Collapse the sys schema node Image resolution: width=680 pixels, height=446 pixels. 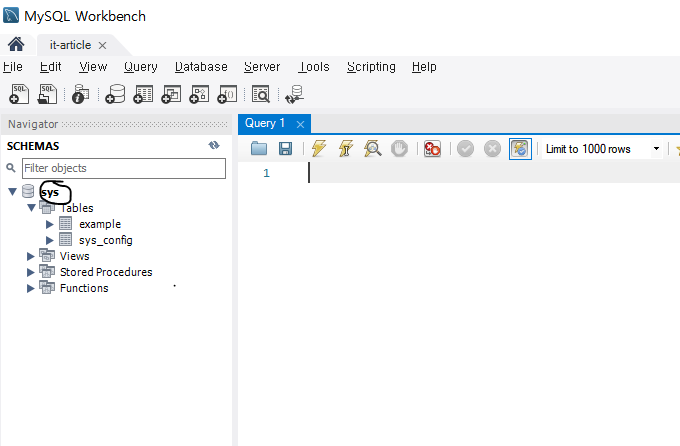point(13,191)
